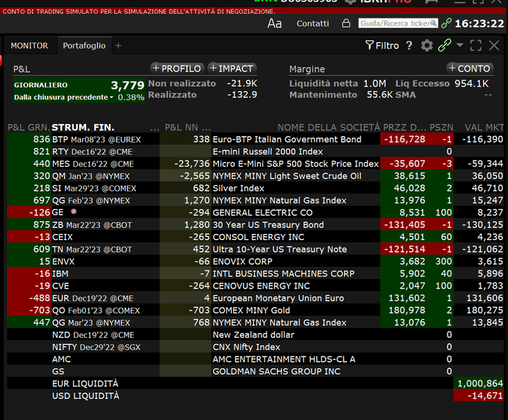
Task: Click the Liq Eccesso 954.1K value
Action: coord(471,84)
